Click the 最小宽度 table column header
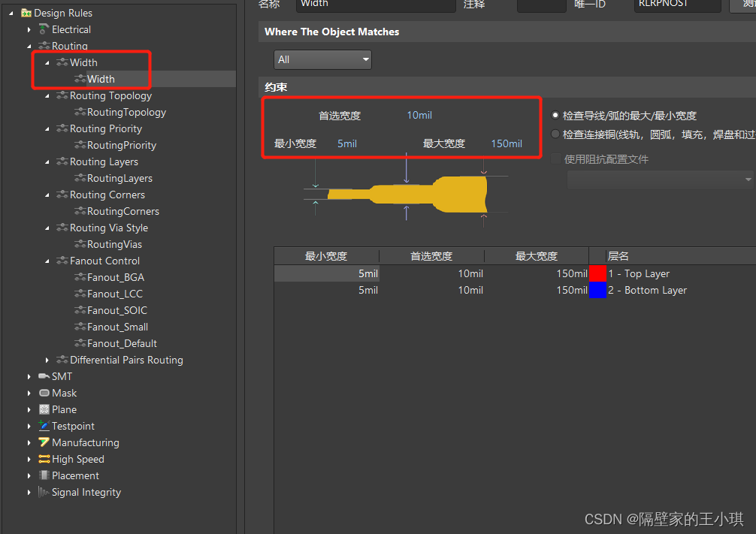Image resolution: width=756 pixels, height=534 pixels. 326,256
